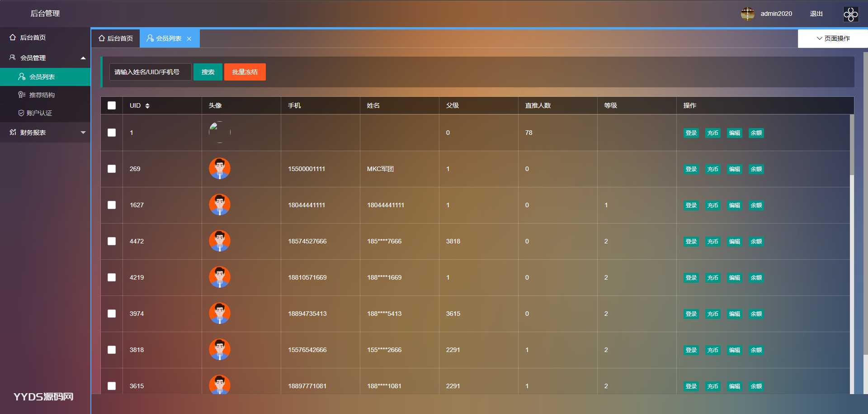Click the name/UID/phone search input field
868x414 pixels.
[x=150, y=72]
